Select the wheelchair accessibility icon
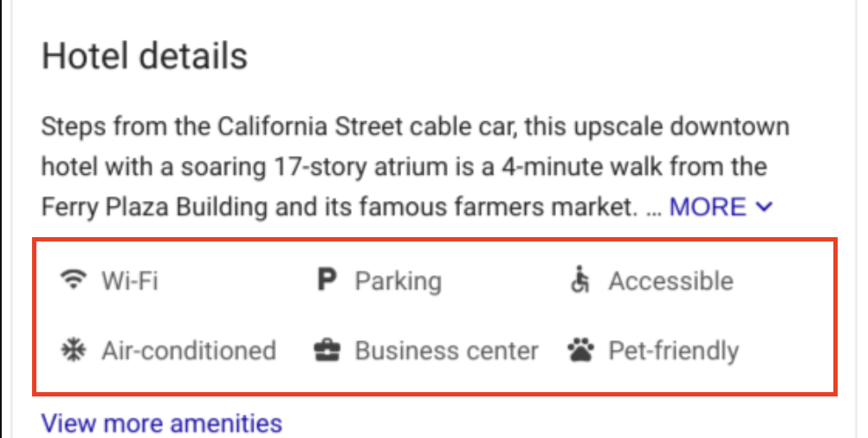868x438 pixels. [x=580, y=280]
